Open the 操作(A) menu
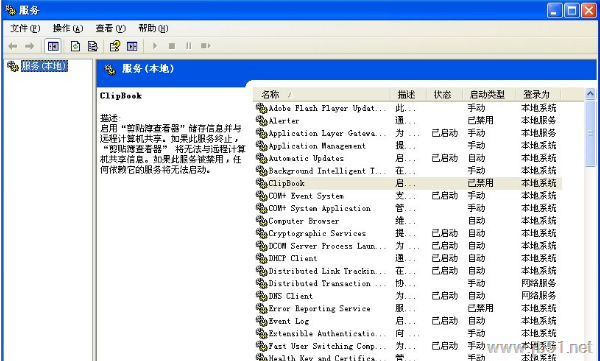 click(x=68, y=28)
